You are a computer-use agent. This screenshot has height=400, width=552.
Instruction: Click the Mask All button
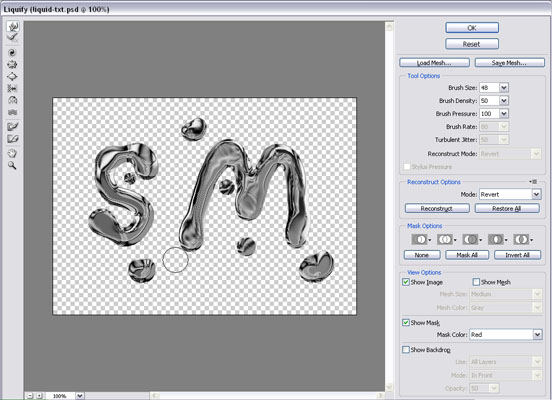click(467, 255)
